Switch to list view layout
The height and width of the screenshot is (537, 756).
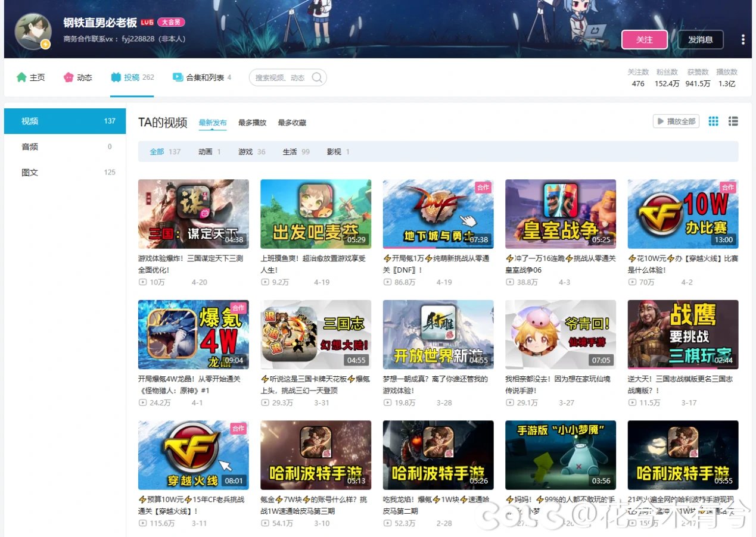click(733, 121)
